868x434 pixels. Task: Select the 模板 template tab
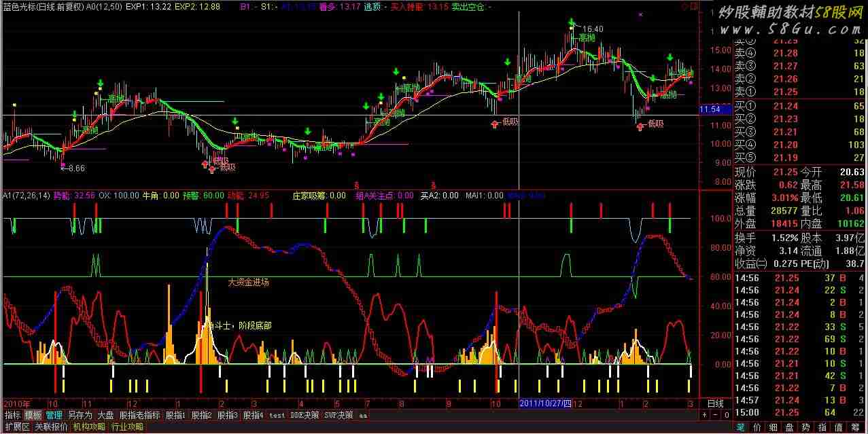coord(33,415)
